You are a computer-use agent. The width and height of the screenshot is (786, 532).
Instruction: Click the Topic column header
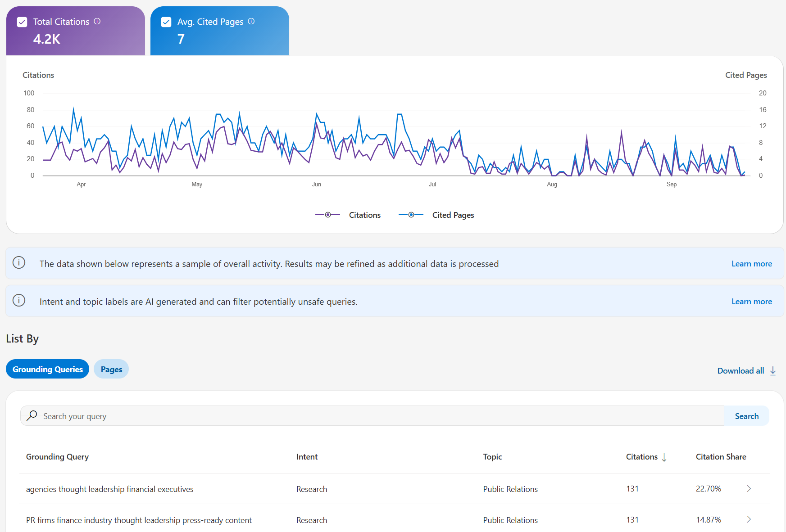coord(492,457)
